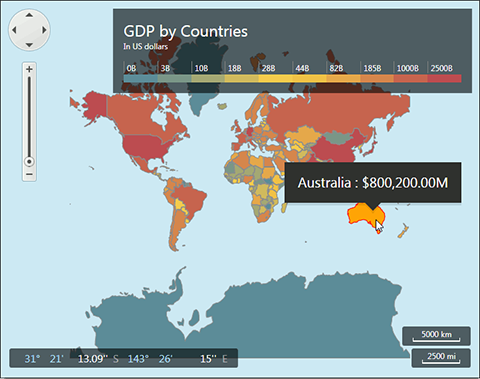Select the 2500B red legend color
Viewport: 480px width, 379px height.
coord(444,79)
